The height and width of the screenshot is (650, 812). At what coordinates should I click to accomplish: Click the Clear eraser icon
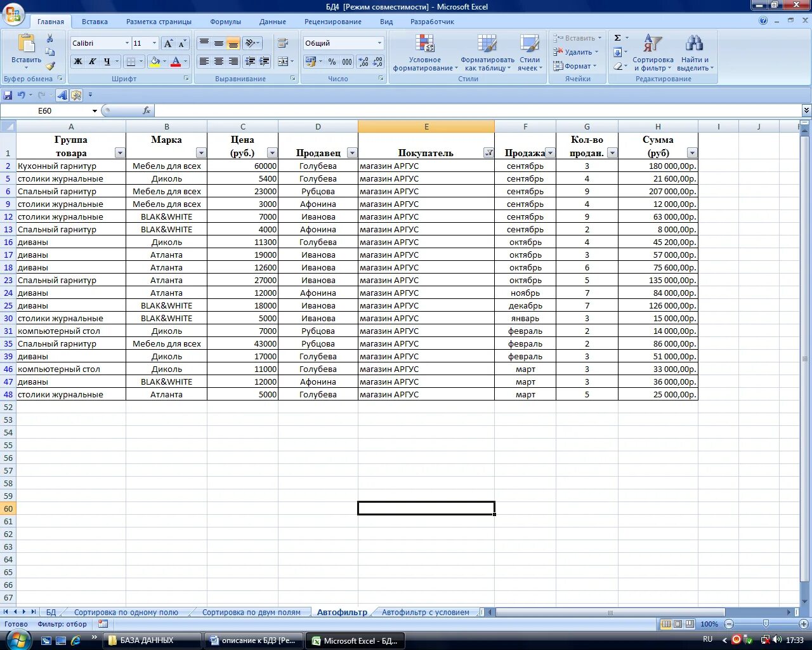(617, 66)
